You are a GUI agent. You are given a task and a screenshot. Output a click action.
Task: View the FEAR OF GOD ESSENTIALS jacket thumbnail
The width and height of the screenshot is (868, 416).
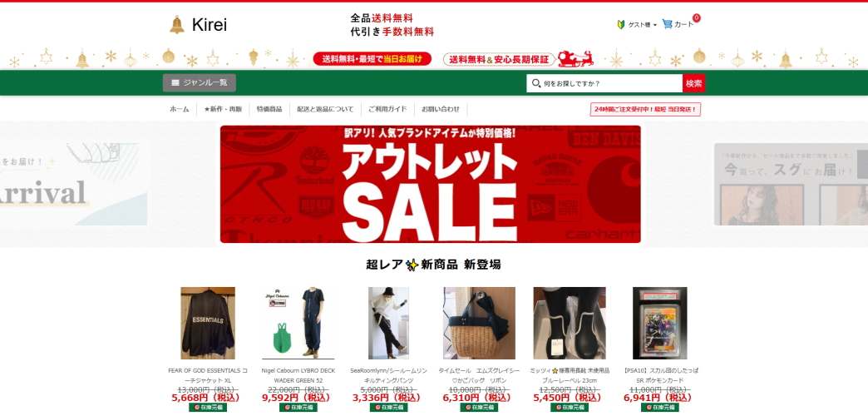[208, 323]
